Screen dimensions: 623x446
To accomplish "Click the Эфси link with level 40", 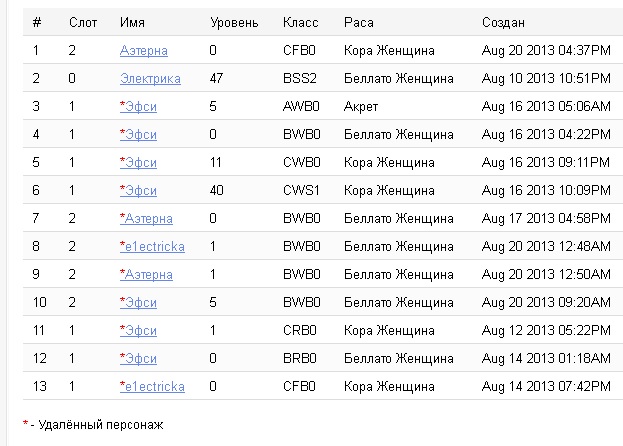I will pos(138,191).
